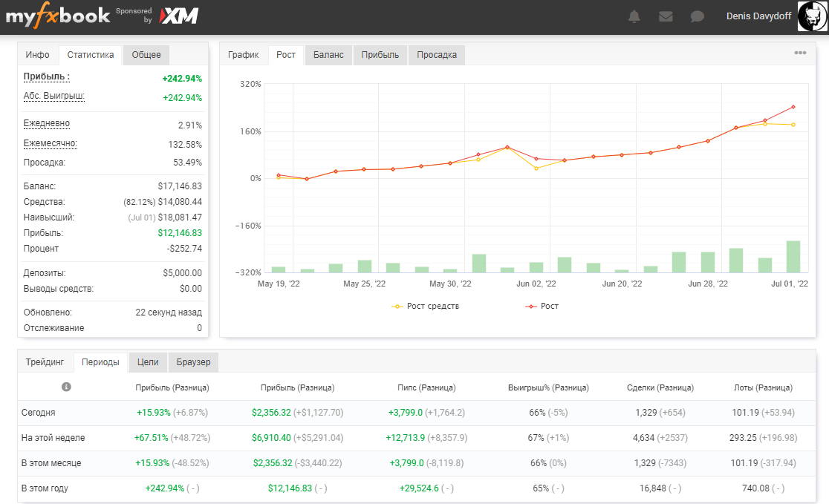The image size is (829, 504).
Task: Open the Баланс chart tab
Action: [x=328, y=55]
